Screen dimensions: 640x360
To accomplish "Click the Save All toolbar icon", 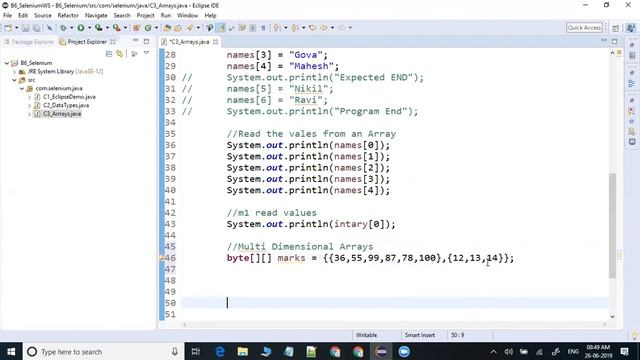I will (x=36, y=28).
